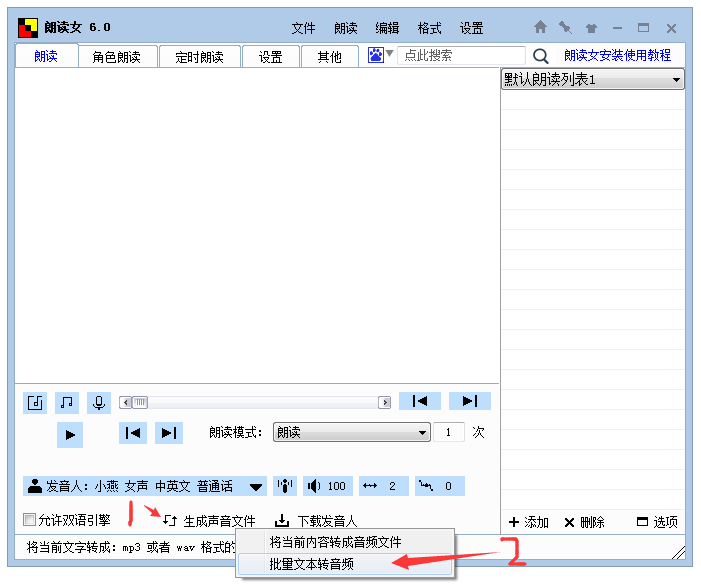701x585 pixels.
Task: Open the 朗读 menu in title bar
Action: (x=346, y=29)
